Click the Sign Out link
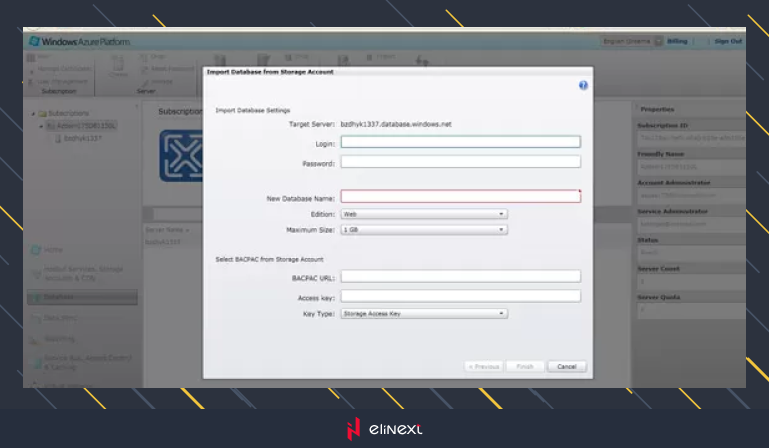 pos(728,41)
